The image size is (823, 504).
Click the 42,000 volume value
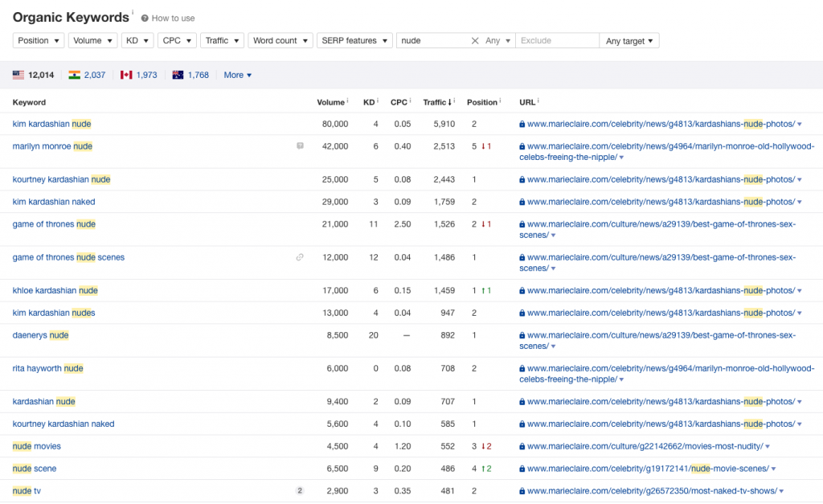click(x=335, y=146)
